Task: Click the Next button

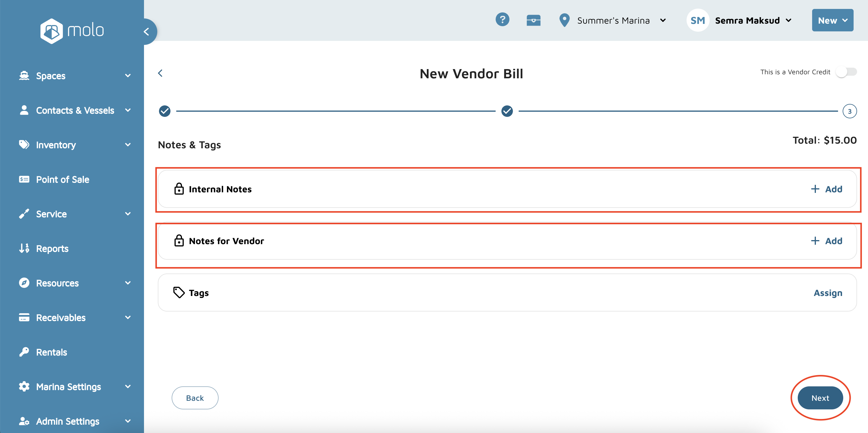Action: tap(820, 398)
